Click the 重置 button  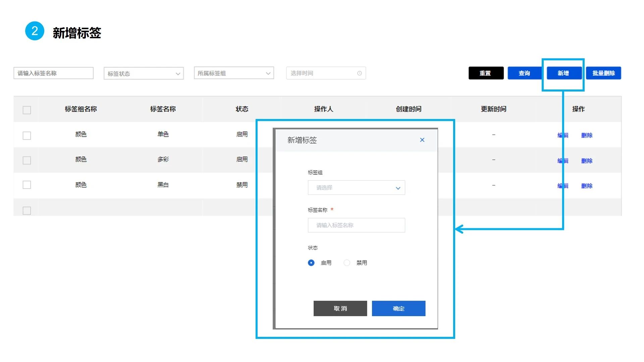coord(486,73)
